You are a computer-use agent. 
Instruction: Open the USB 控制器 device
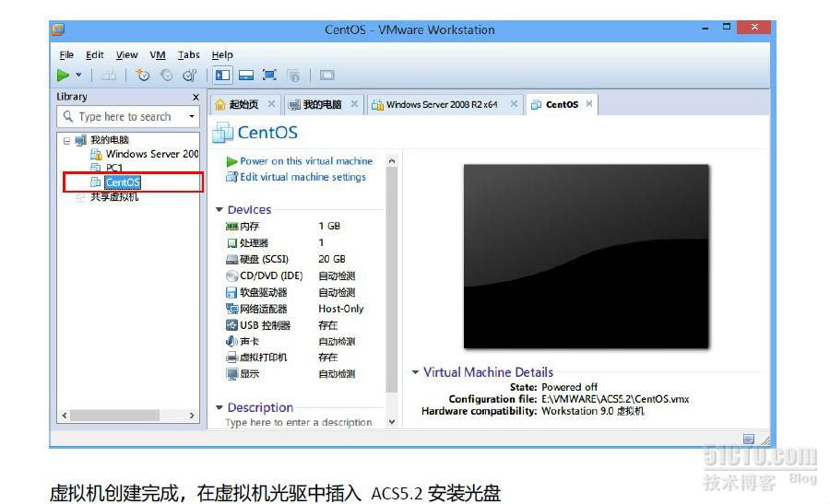[x=266, y=325]
